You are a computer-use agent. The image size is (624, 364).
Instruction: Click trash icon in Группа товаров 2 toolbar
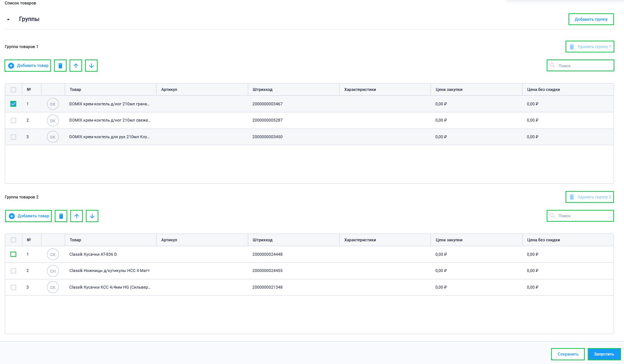tap(61, 216)
